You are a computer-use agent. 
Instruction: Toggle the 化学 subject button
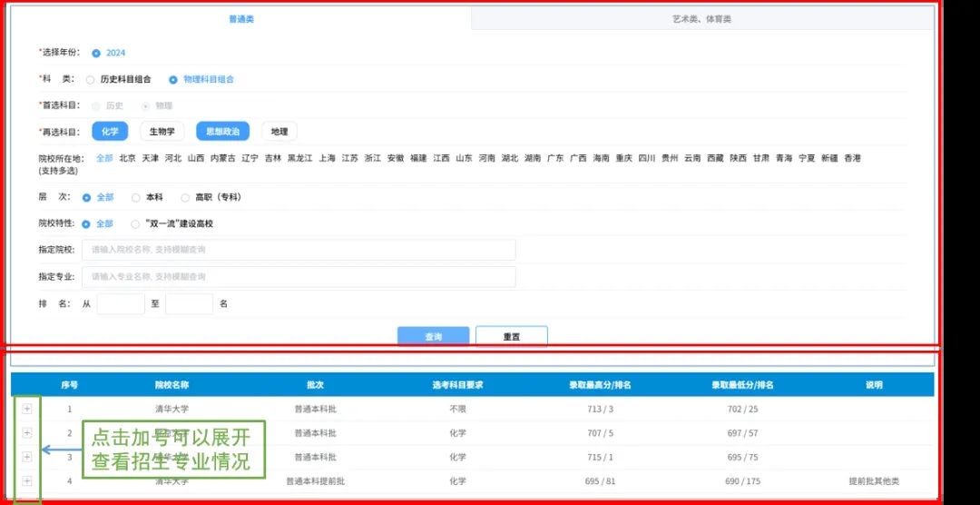click(110, 132)
